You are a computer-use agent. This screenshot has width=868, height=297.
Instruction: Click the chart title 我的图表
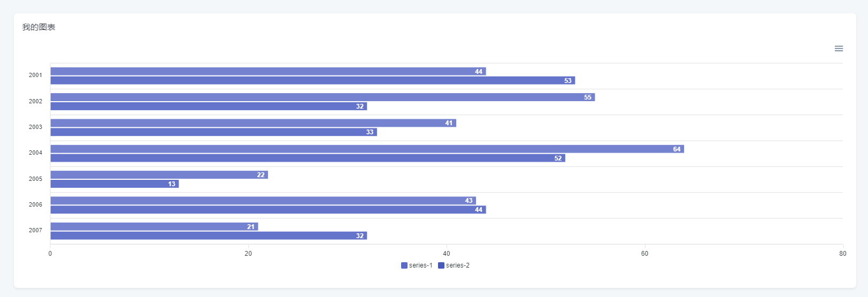[x=39, y=27]
